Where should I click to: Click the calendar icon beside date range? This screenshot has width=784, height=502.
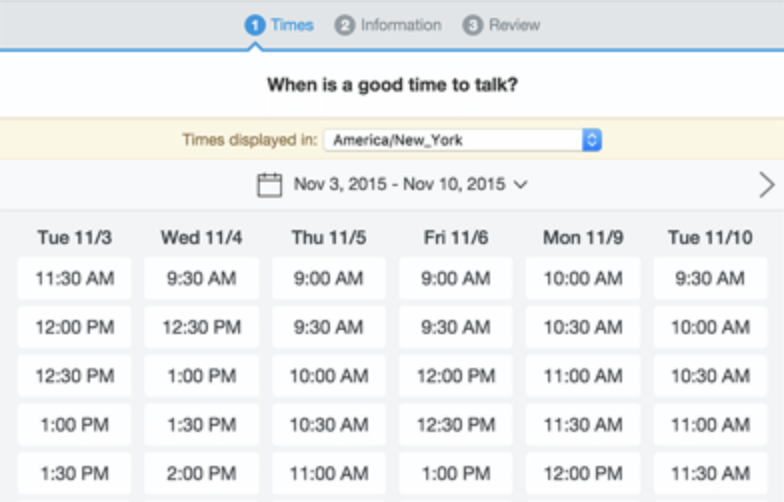[270, 184]
